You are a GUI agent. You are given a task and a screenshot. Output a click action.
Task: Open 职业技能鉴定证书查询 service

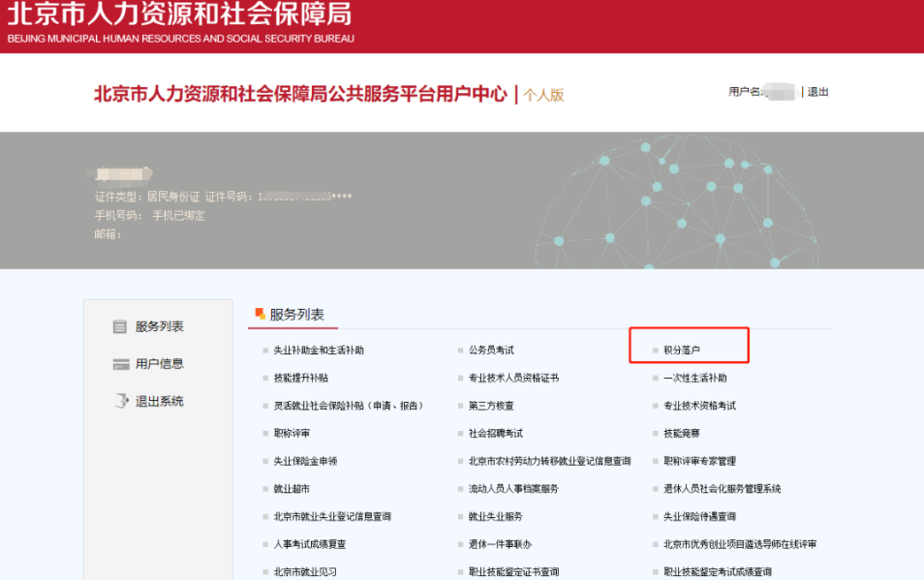(514, 571)
